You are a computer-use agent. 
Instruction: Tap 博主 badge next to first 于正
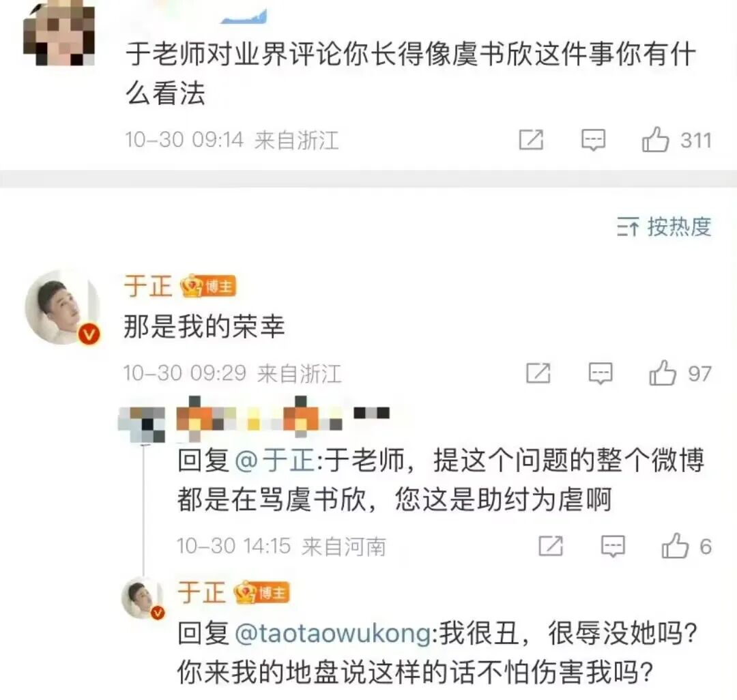(208, 286)
